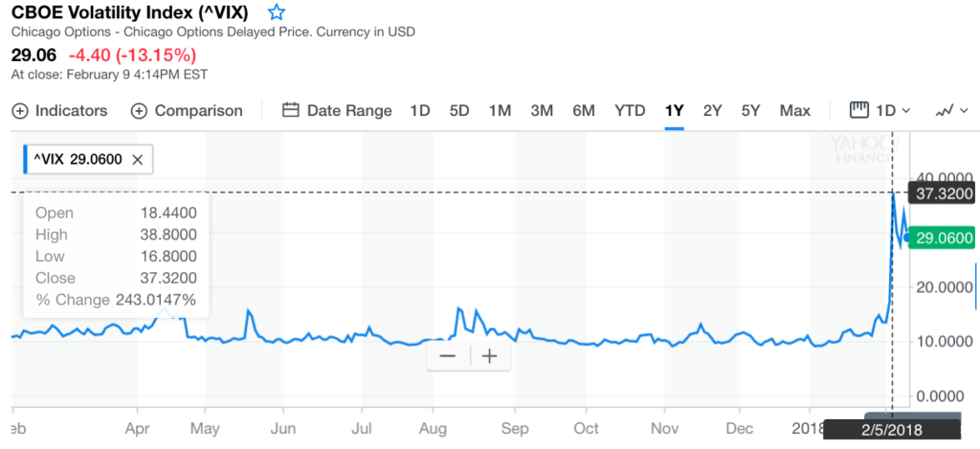The height and width of the screenshot is (449, 980).
Task: Select the 1M range
Action: pyautogui.click(x=500, y=110)
